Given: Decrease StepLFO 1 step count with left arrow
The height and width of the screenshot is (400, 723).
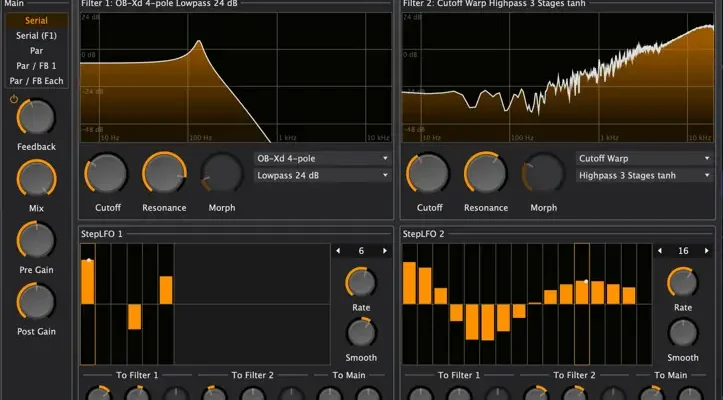Looking at the screenshot, I should 338,251.
